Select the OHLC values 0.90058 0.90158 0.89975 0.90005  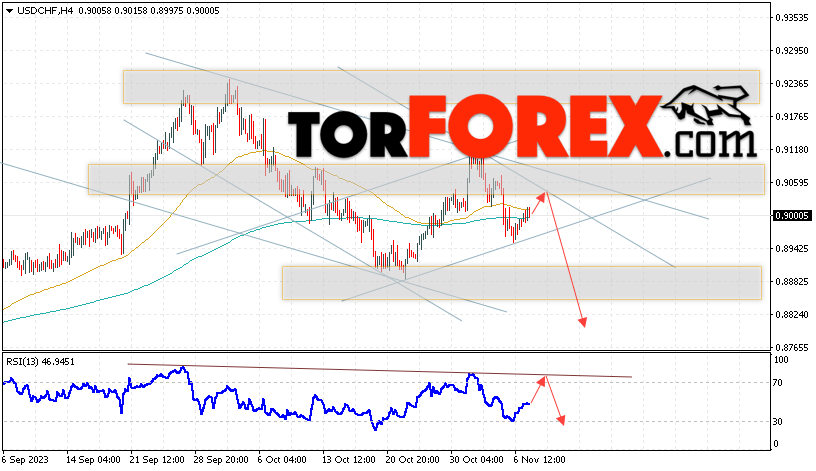coord(149,10)
